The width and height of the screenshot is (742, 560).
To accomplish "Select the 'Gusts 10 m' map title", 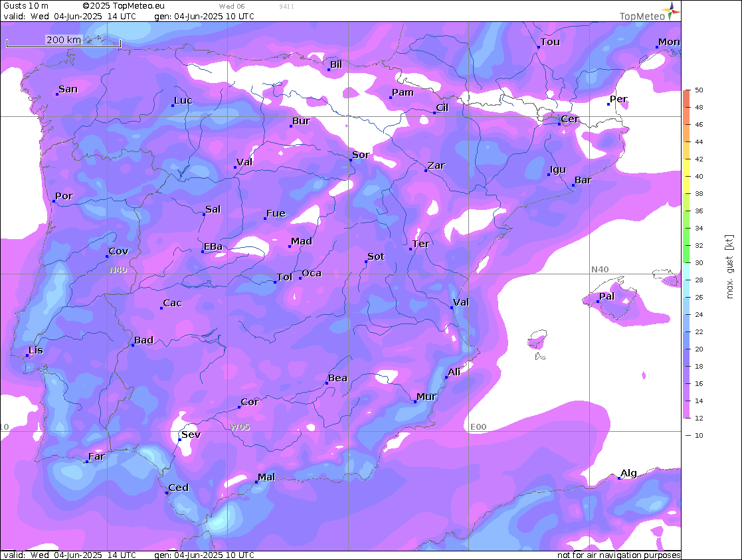I will (25, 6).
